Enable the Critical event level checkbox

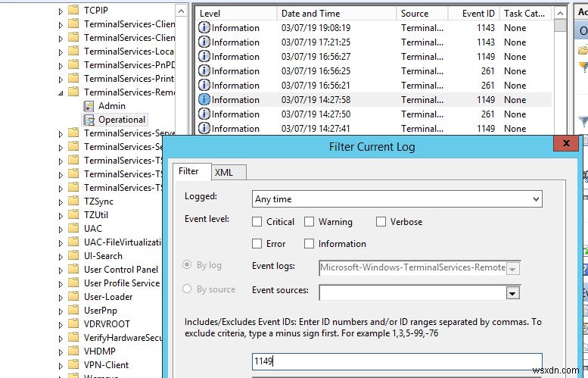click(x=257, y=222)
